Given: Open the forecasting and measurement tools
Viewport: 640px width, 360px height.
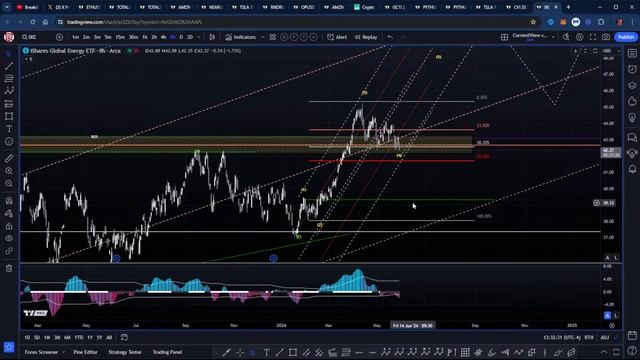Looking at the screenshot, I should [x=9, y=104].
